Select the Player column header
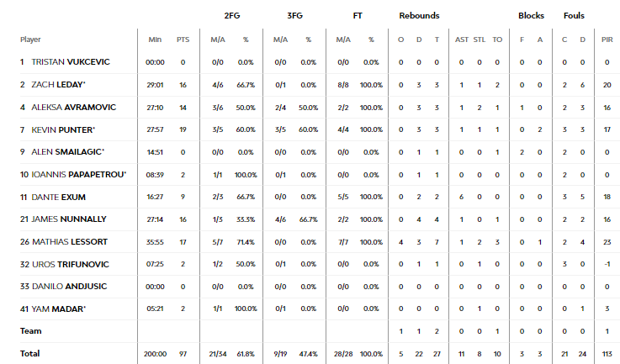The image size is (620, 364). pos(30,40)
